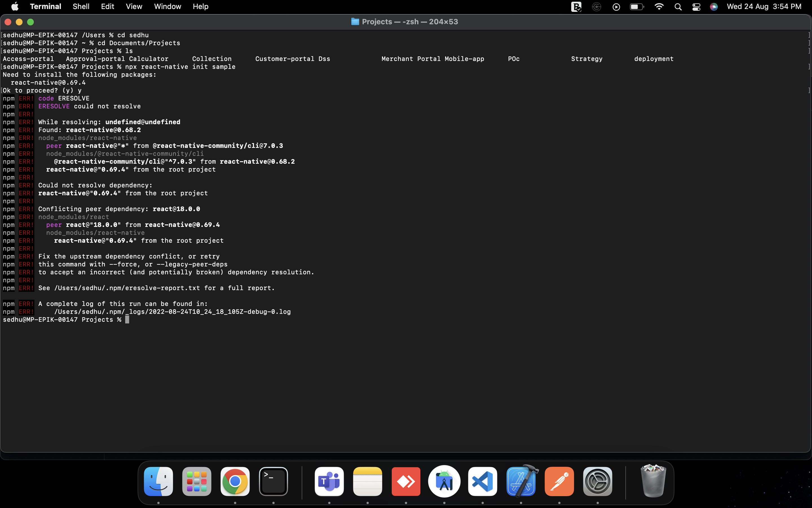
Task: Click 'Collection' folder name
Action: coord(212,59)
